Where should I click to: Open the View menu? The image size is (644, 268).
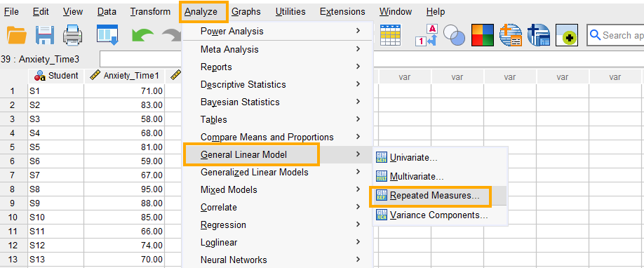[x=73, y=11]
